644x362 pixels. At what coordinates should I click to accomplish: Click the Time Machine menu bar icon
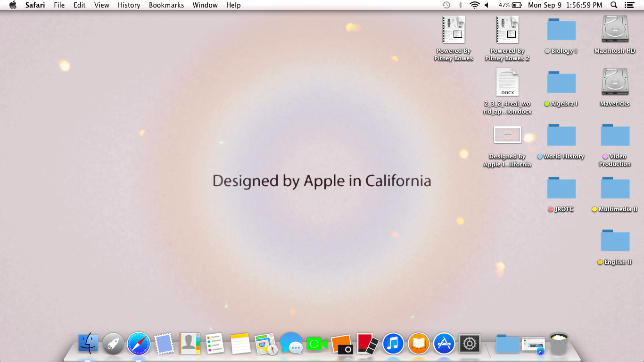(446, 5)
